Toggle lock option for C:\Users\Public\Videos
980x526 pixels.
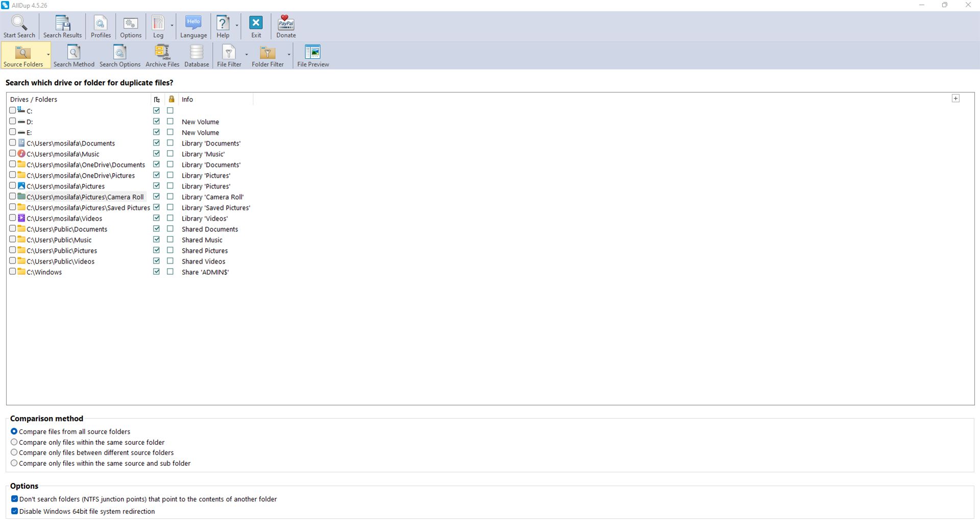(170, 260)
